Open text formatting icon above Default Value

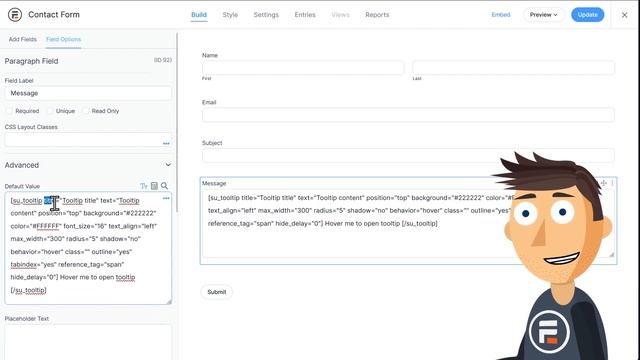click(x=144, y=186)
